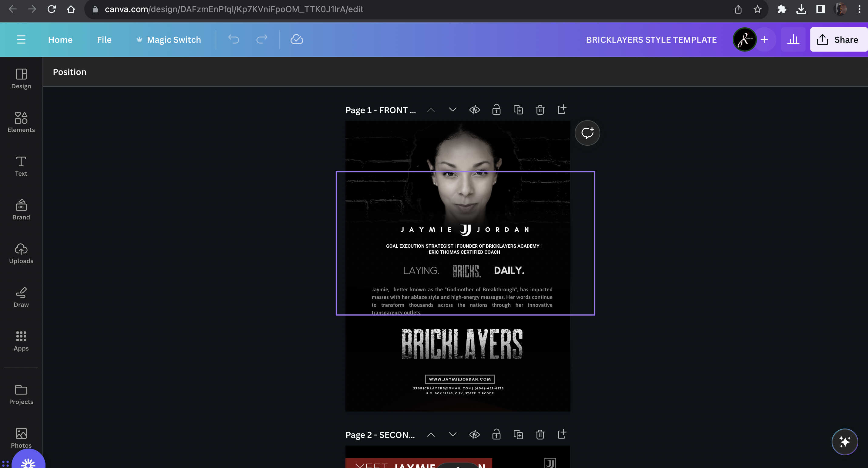The width and height of the screenshot is (868, 468).
Task: Open the Uploads panel
Action: [21, 253]
